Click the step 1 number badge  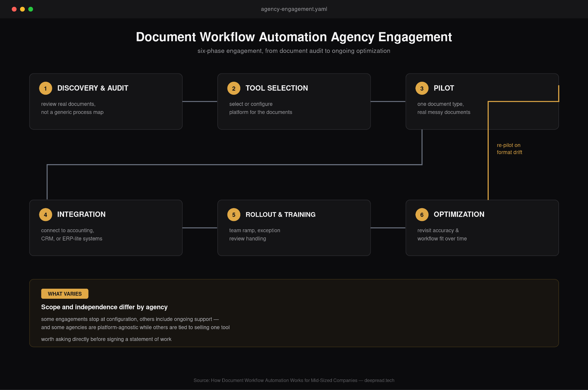pyautogui.click(x=45, y=88)
